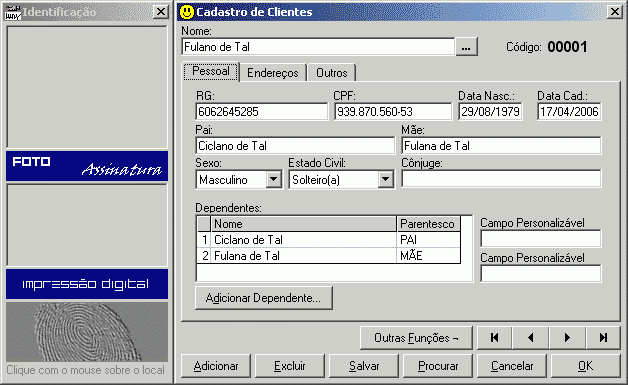
Task: Click the signature area below Assinatura
Action: 87,225
